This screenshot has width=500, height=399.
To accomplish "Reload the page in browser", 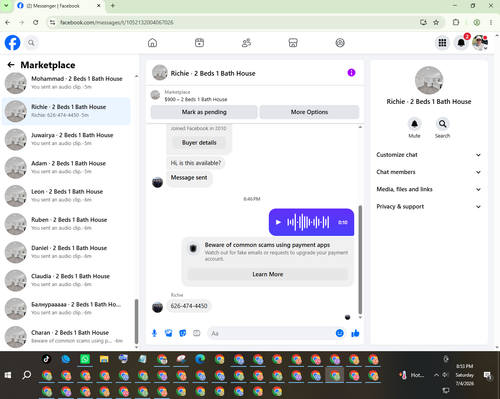I will pyautogui.click(x=36, y=22).
